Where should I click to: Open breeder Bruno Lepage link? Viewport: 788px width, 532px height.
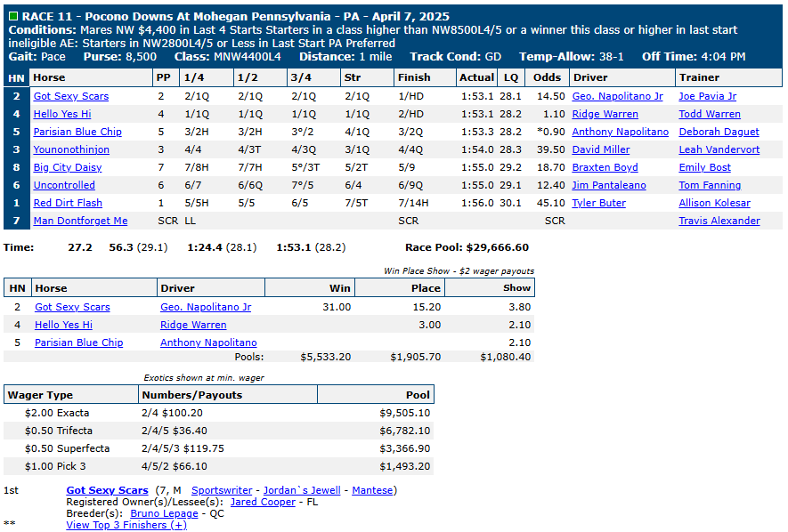165,513
